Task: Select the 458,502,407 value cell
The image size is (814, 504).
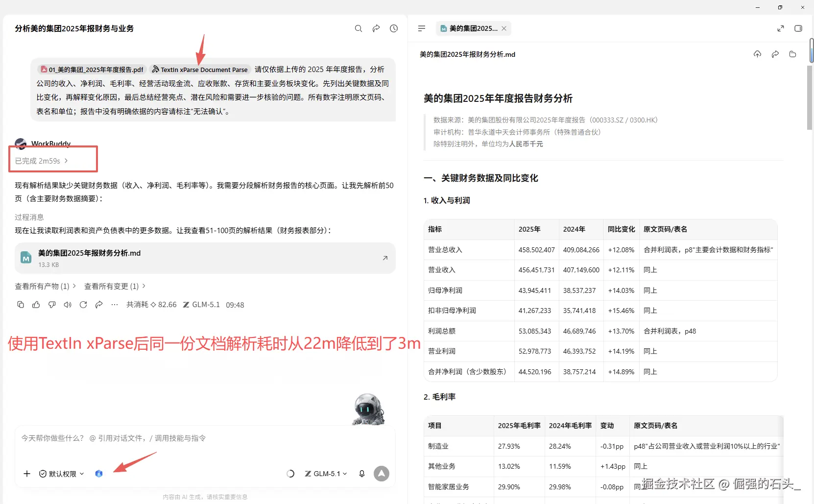Action: point(536,250)
